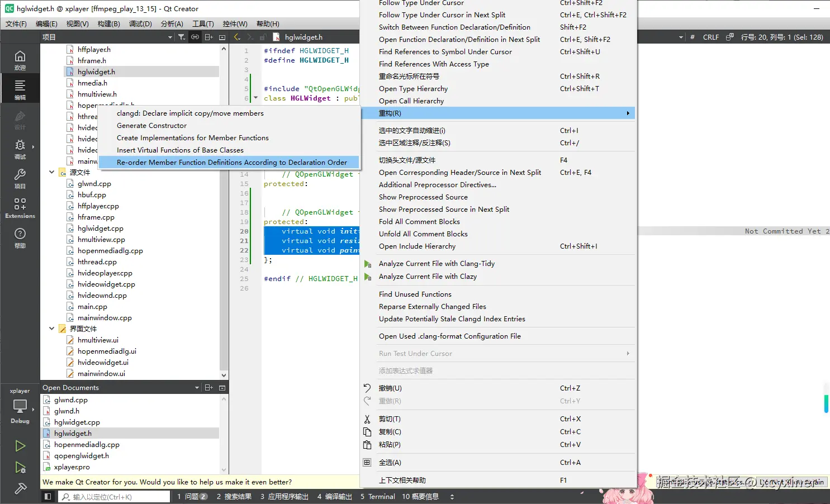Toggle synchronize with editor link icon
The image size is (830, 504).
coord(195,37)
